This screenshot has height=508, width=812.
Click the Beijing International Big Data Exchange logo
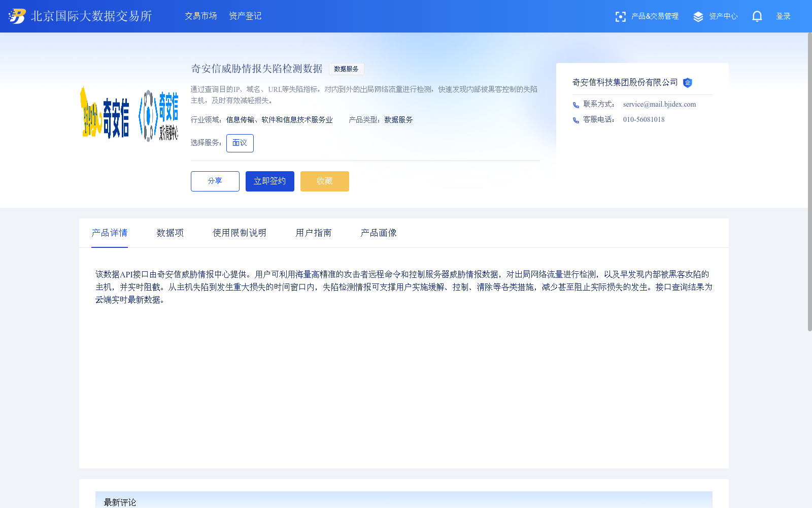pyautogui.click(x=80, y=16)
